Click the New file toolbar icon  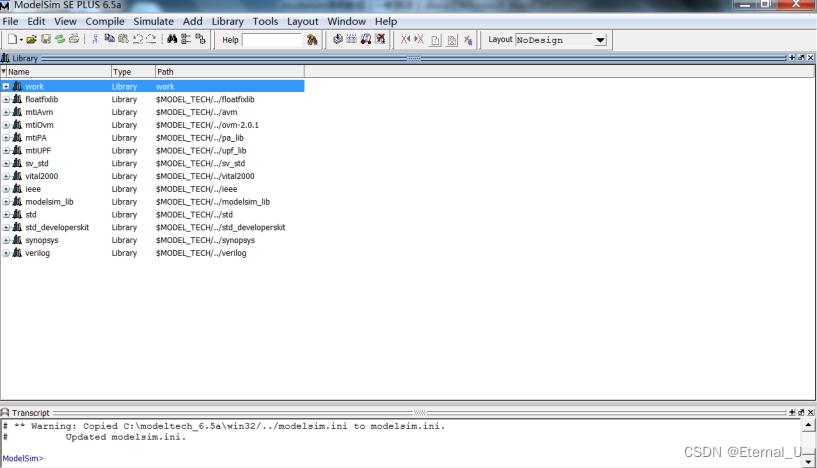coord(12,39)
